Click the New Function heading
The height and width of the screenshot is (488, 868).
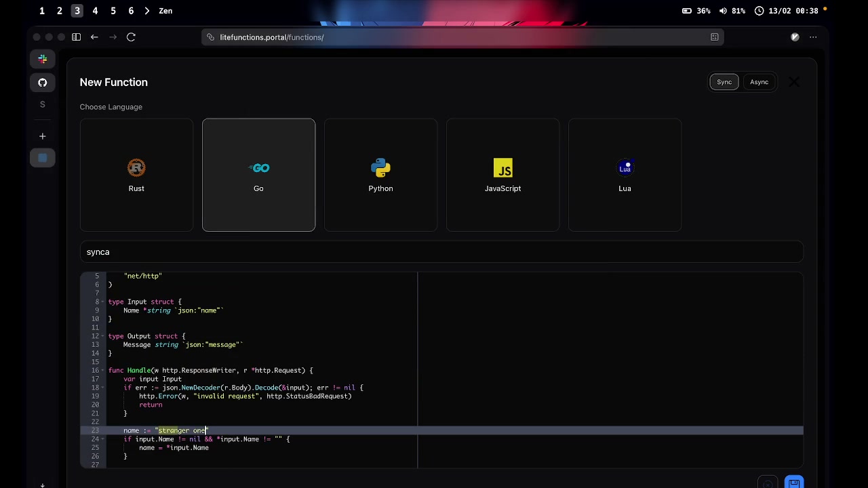pos(113,82)
